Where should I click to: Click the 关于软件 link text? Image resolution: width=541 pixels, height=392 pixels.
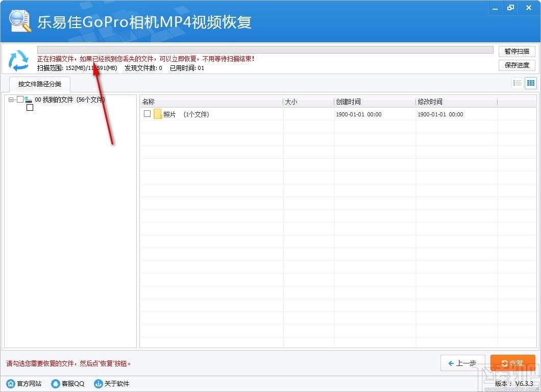tap(117, 383)
